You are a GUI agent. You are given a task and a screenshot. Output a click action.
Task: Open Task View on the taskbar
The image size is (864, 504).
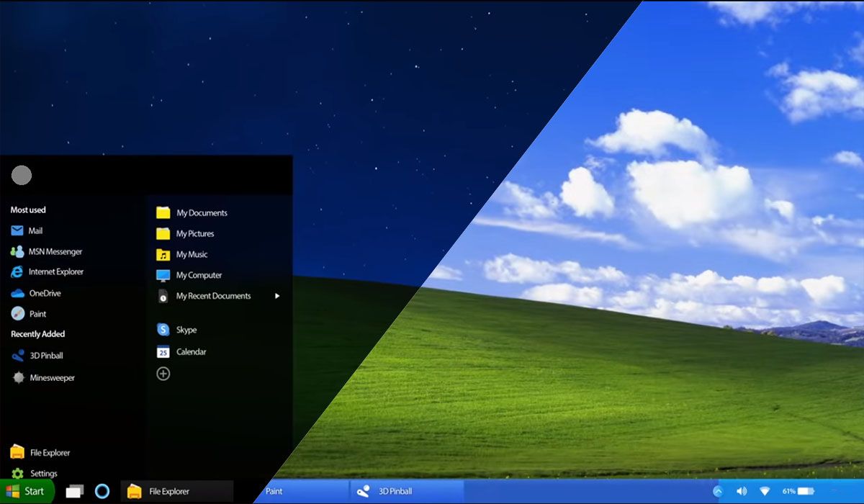click(x=75, y=492)
